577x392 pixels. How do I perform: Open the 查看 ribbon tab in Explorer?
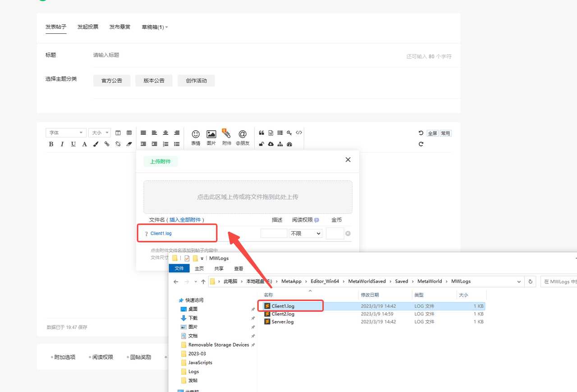point(238,269)
